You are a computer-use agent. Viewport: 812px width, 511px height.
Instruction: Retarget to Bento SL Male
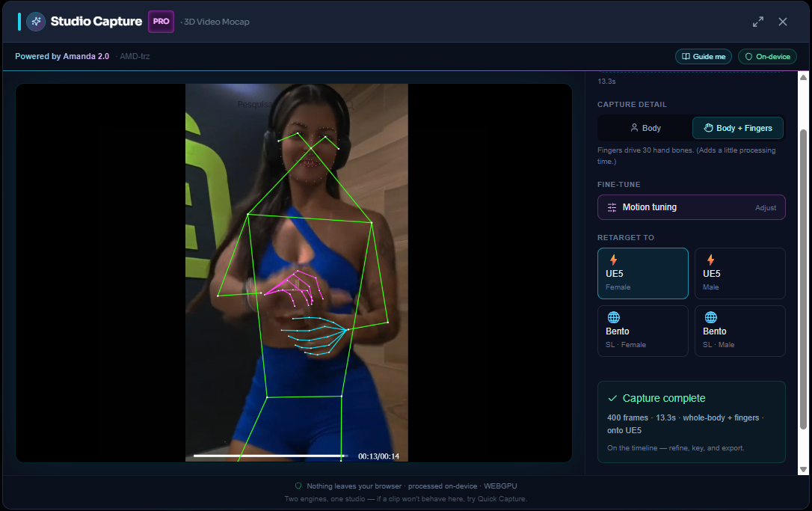(x=740, y=331)
